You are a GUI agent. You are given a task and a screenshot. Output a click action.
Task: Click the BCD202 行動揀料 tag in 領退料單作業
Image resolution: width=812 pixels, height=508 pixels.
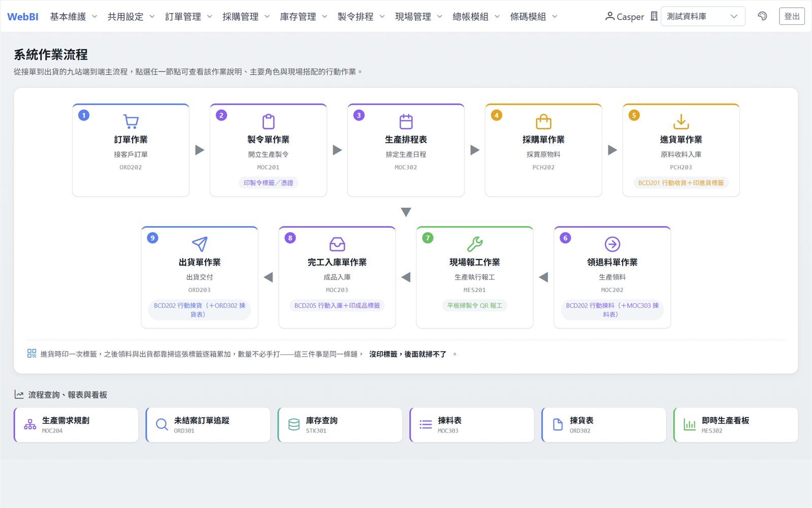point(613,310)
